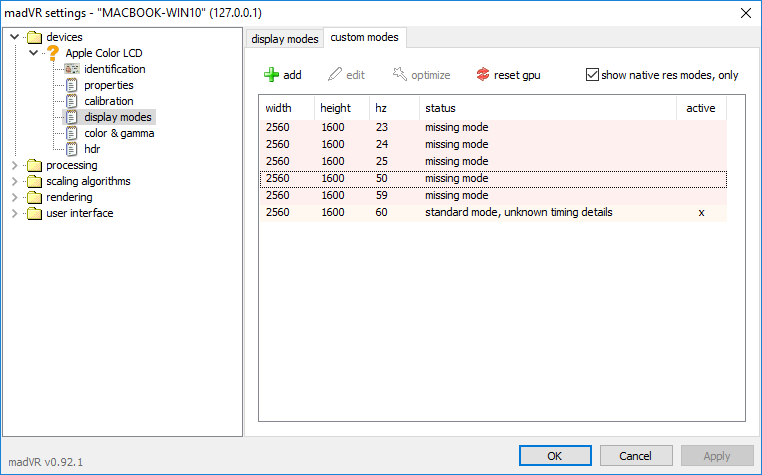Click the reset gpu icon

pos(483,75)
